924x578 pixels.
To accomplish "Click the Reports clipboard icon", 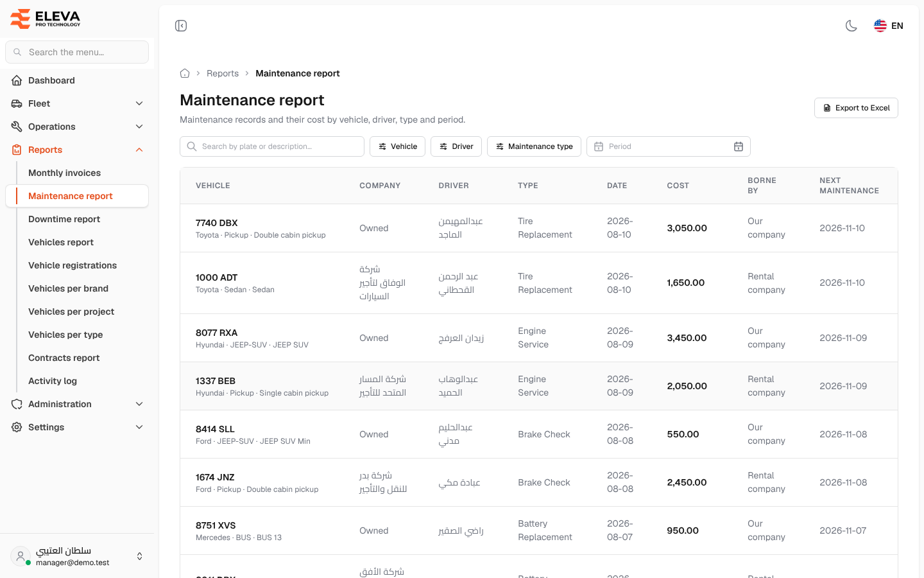I will pyautogui.click(x=17, y=150).
